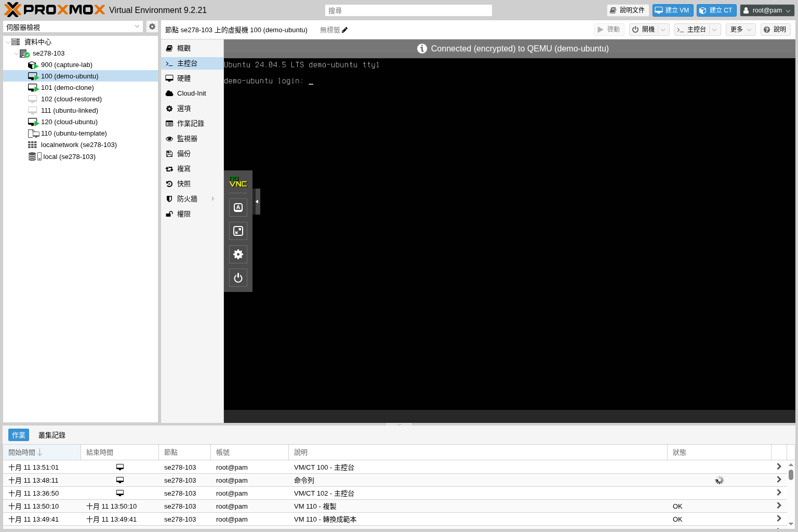Open the 概觀 summary section

pos(192,48)
